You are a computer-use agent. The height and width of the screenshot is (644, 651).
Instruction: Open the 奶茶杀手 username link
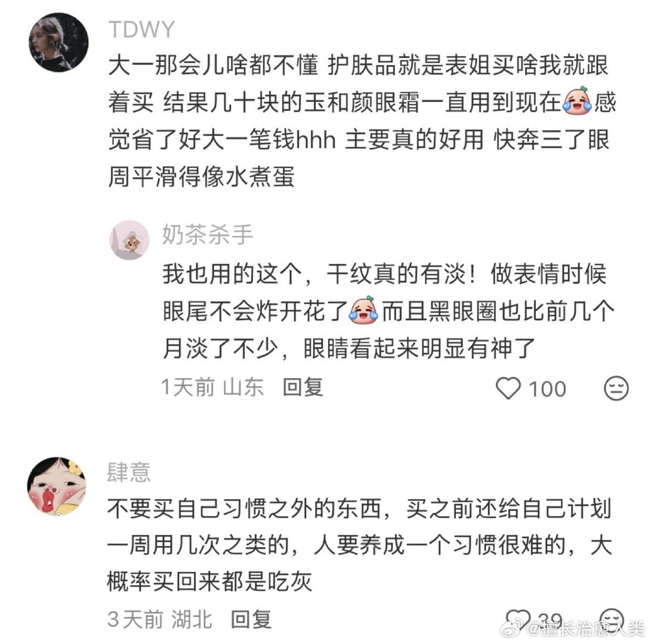pos(208,234)
